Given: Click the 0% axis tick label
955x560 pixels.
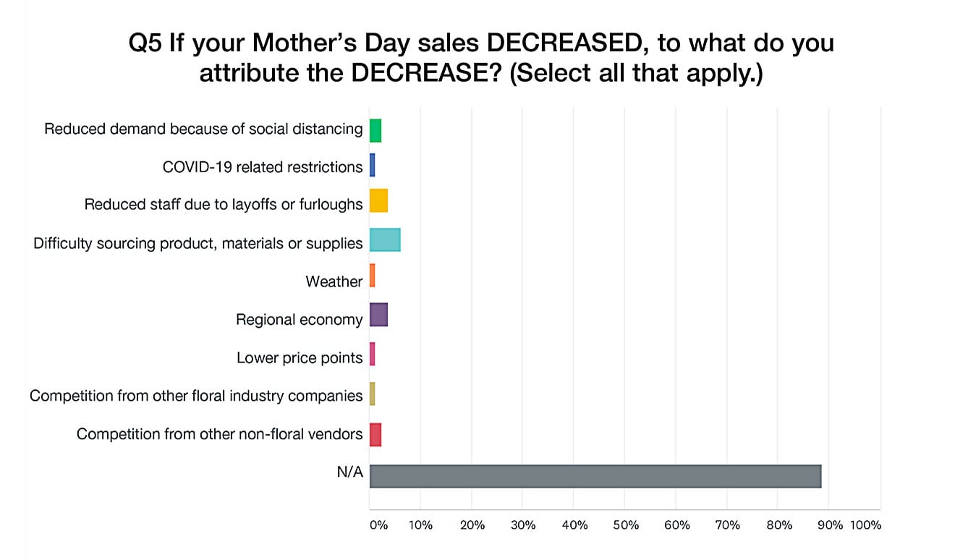Looking at the screenshot, I should pos(378,525).
